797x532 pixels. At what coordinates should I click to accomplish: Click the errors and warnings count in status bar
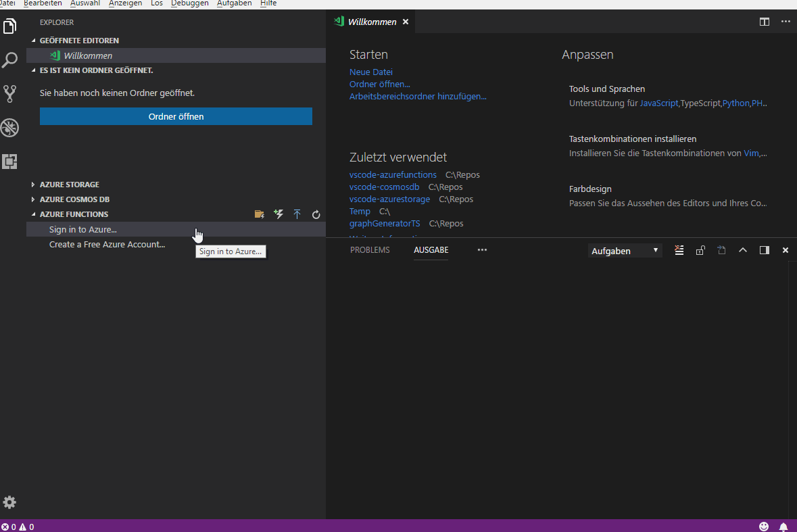coord(18,527)
